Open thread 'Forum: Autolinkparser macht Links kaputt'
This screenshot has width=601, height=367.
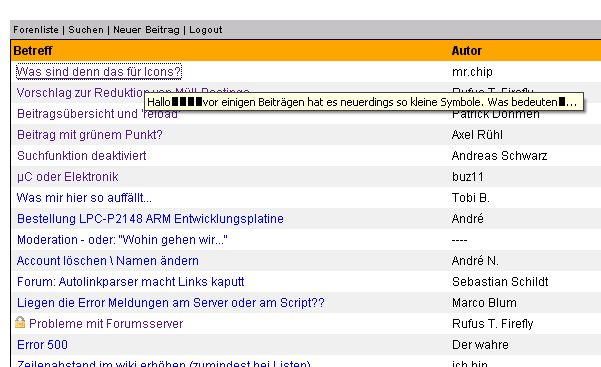[x=131, y=282]
